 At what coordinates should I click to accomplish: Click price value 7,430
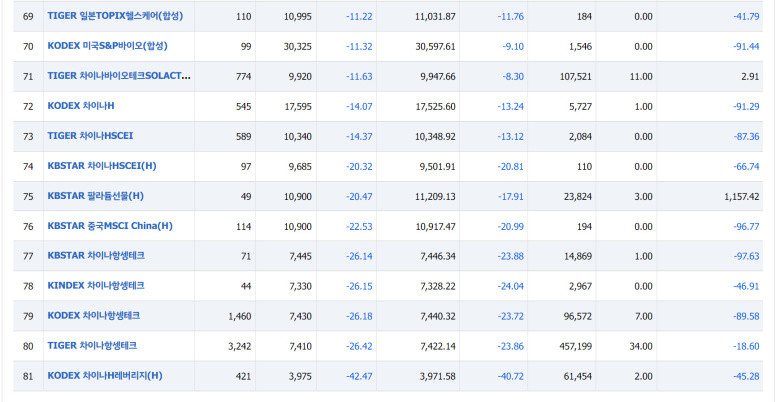tap(300, 316)
